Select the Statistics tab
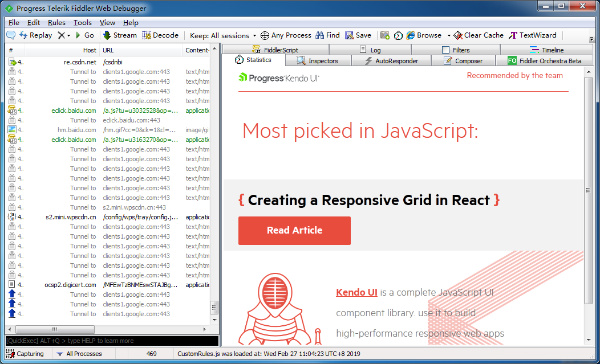Image resolution: width=600 pixels, height=364 pixels. pyautogui.click(x=254, y=60)
